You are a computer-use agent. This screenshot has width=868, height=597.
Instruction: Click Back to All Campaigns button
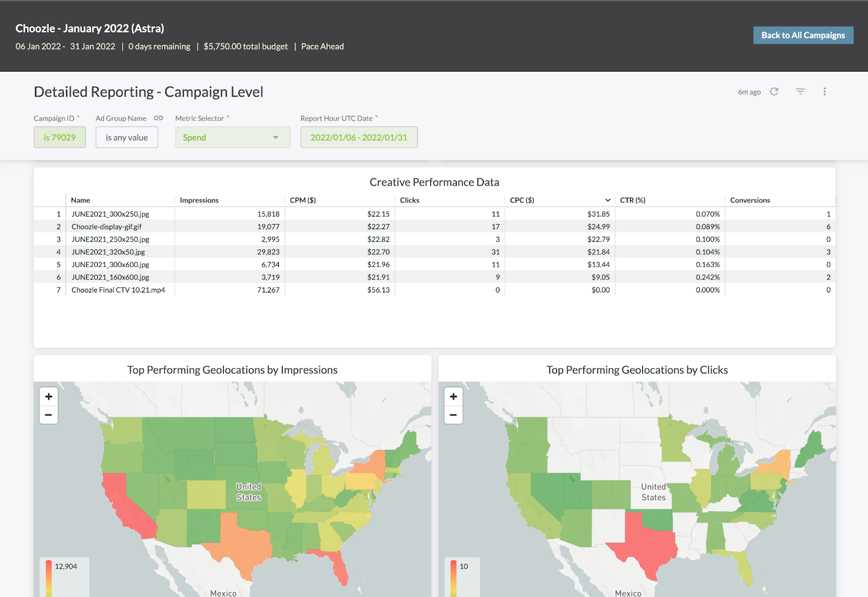click(803, 35)
